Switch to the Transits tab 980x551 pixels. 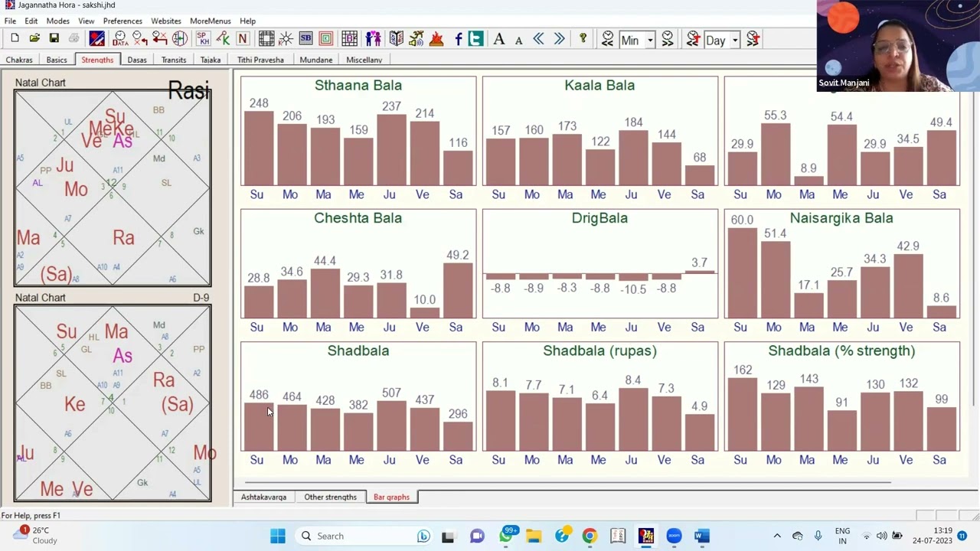[174, 60]
